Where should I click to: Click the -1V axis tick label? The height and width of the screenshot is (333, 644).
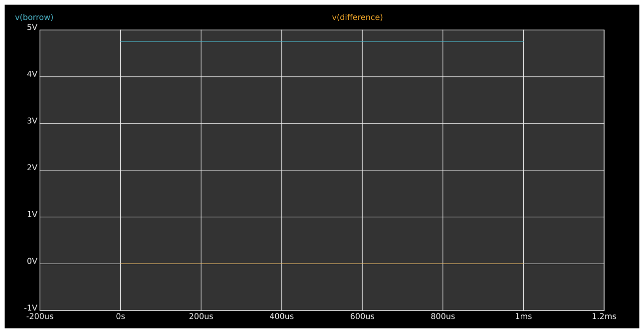point(30,308)
